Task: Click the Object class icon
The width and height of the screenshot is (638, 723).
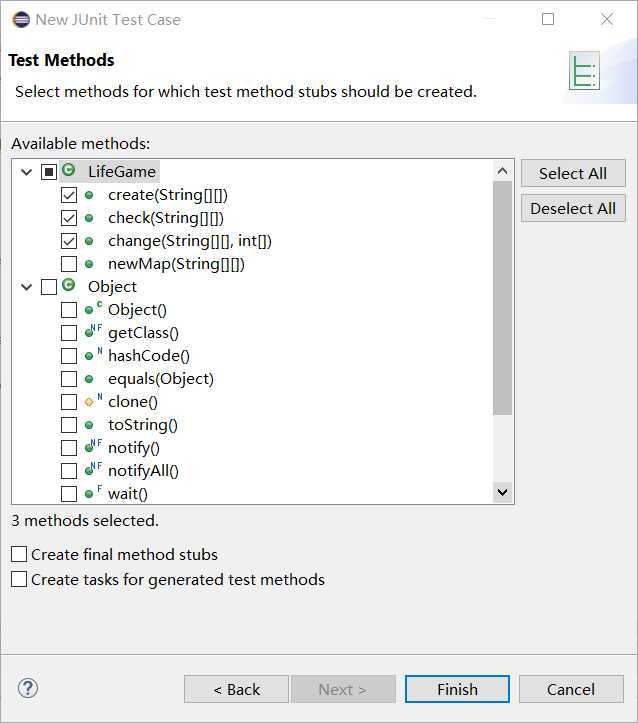Action: tap(69, 286)
